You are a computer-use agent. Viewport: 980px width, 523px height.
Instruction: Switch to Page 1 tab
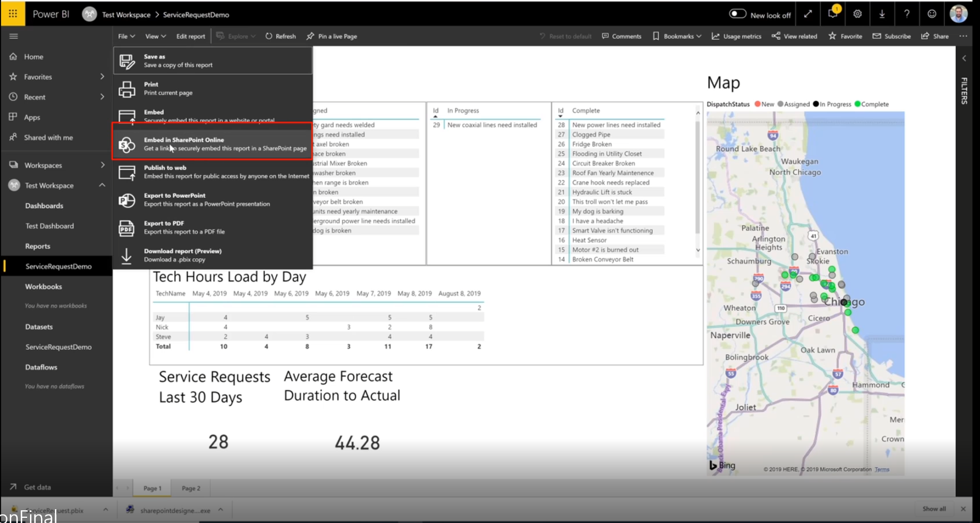[x=152, y=488]
